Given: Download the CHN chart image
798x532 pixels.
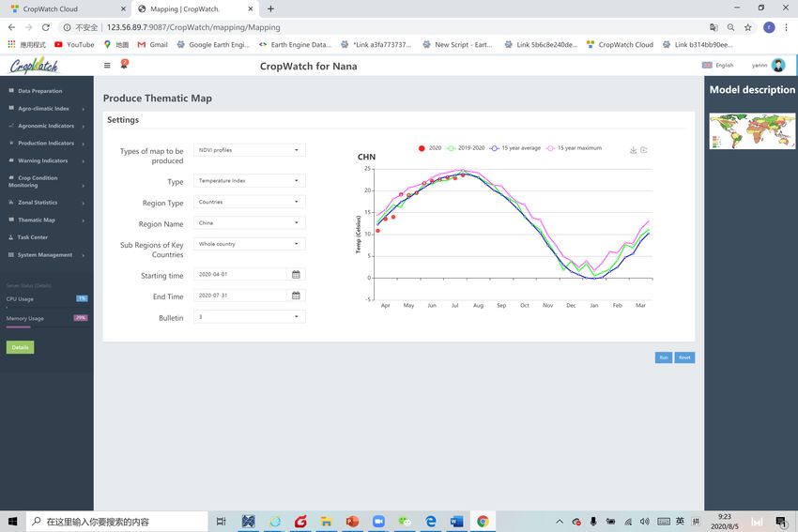Looking at the screenshot, I should pos(633,150).
